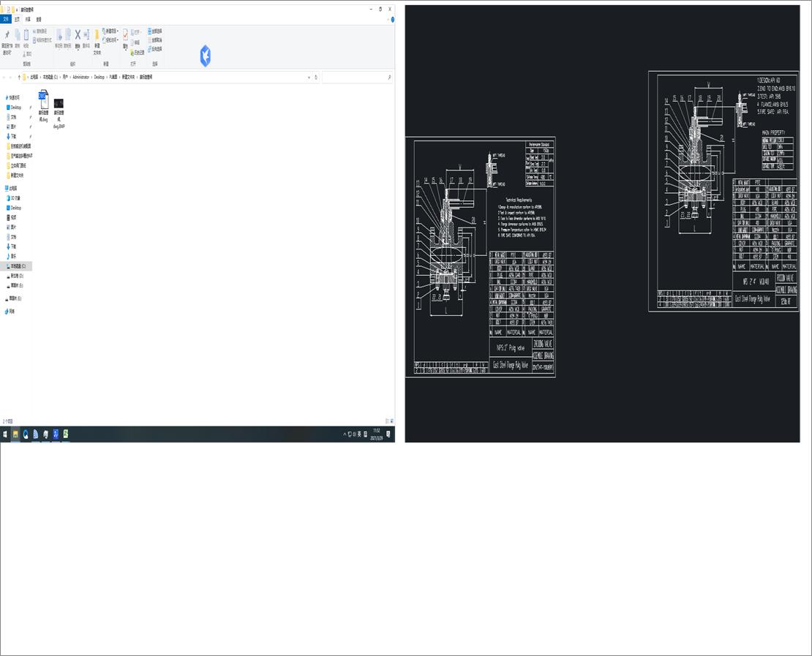Click Invert selection in the ribbon

[x=155, y=49]
